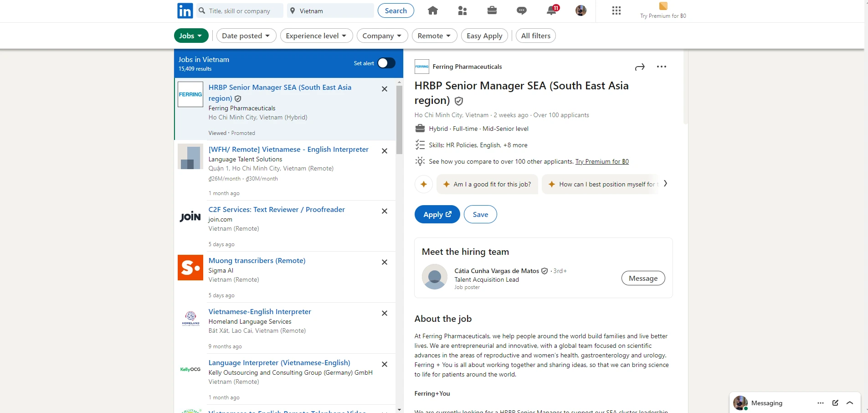Open the apps grid menu
The width and height of the screenshot is (868, 413).
pyautogui.click(x=616, y=10)
